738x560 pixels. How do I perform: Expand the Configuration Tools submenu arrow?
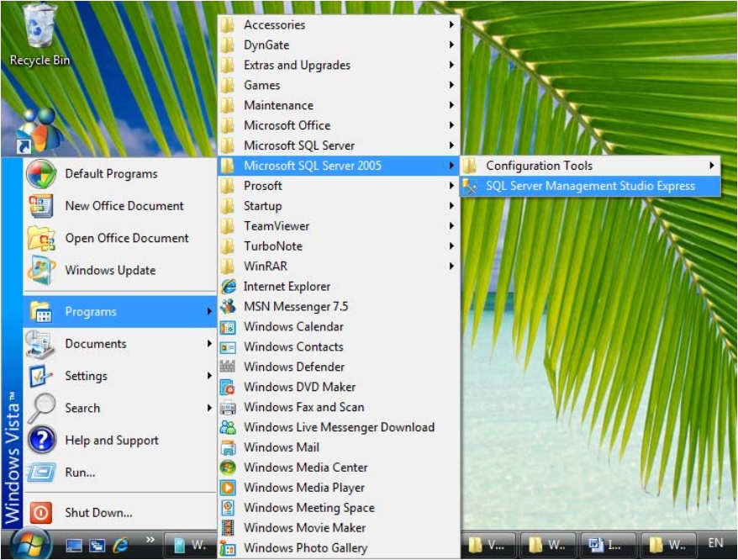(x=712, y=166)
